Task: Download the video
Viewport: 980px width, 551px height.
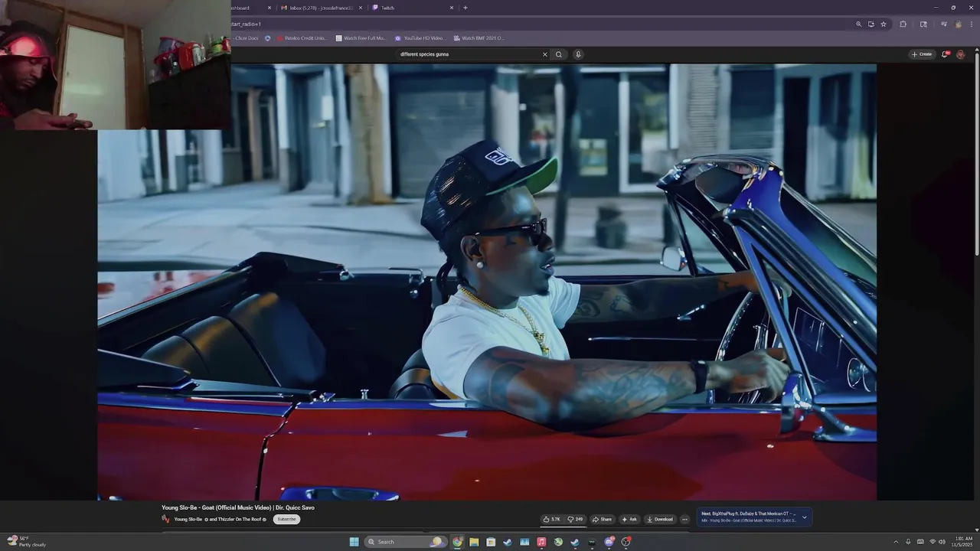Action: pos(659,519)
